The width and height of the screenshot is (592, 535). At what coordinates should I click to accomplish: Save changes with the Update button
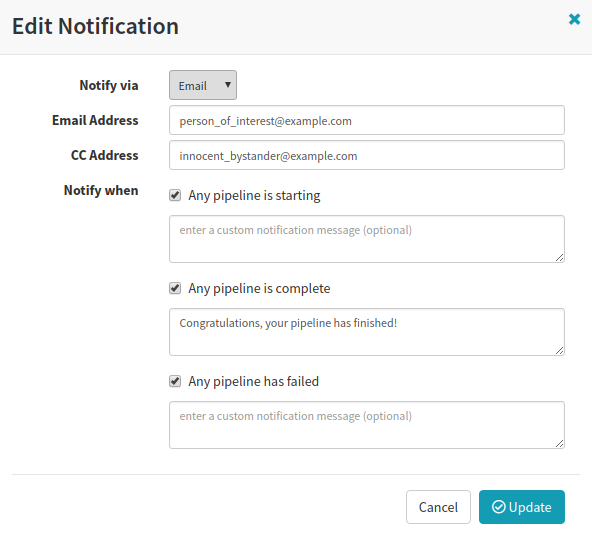tap(522, 507)
